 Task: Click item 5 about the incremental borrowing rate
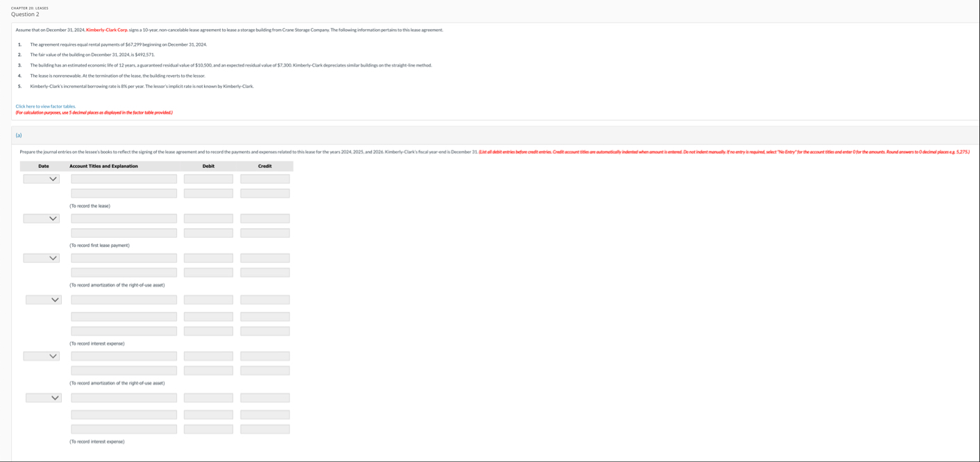click(142, 87)
